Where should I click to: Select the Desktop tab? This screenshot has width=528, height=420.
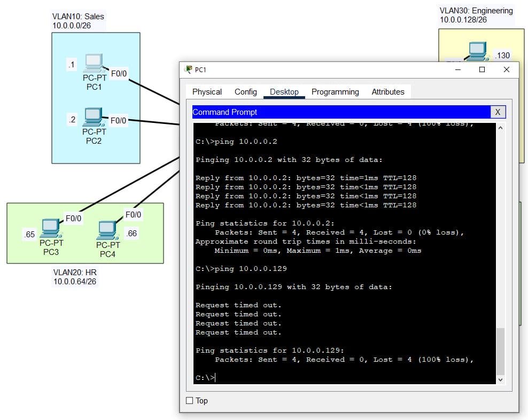(284, 92)
